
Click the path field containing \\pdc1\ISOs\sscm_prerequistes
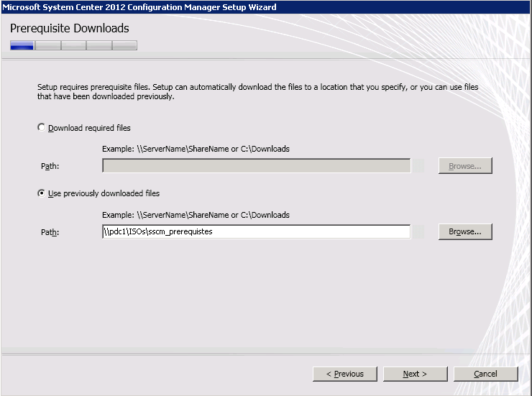[x=256, y=231]
